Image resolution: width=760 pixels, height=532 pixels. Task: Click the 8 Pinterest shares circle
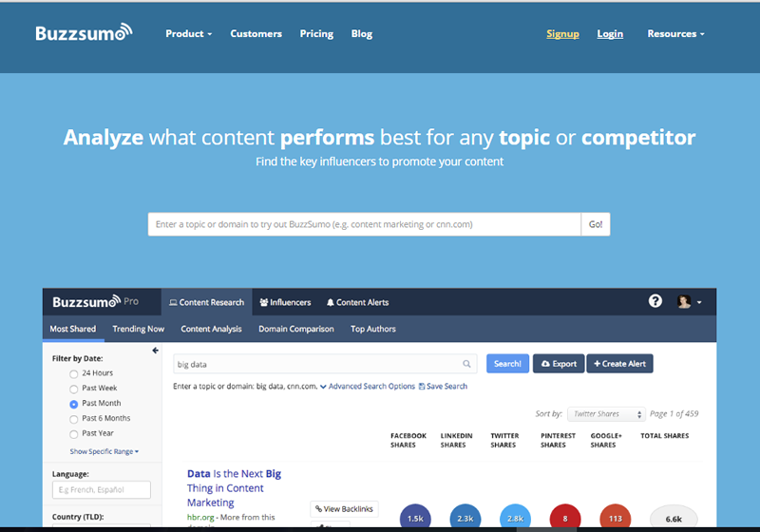[x=565, y=518]
